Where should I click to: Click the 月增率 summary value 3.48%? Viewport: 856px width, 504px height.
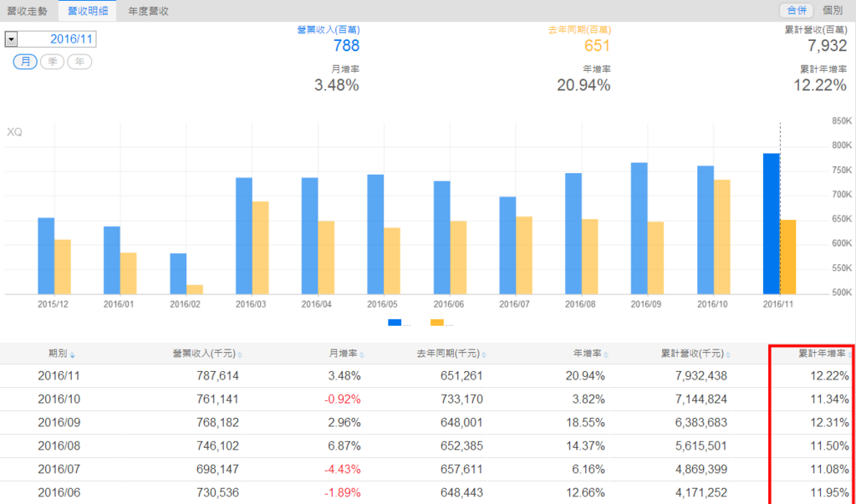pos(336,85)
